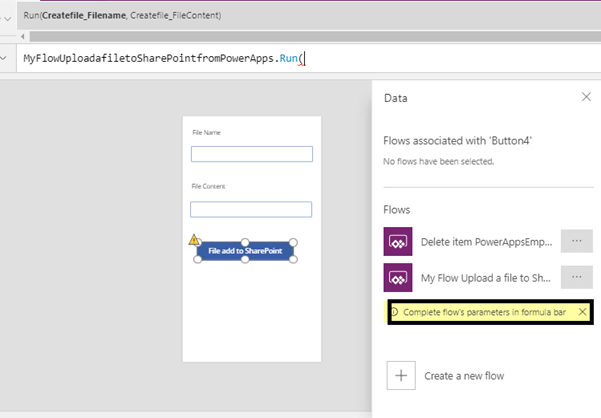Screen dimensions: 601x418
Task: Expand the function signature hint chevron
Action: tap(8, 16)
